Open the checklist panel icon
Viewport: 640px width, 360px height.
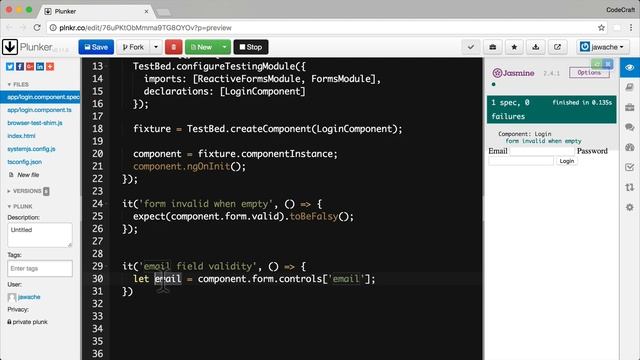[x=630, y=167]
